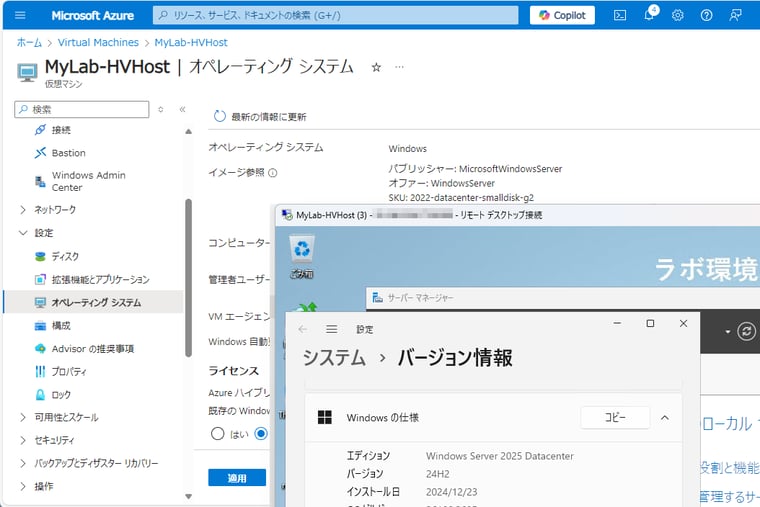Click the 構成 icon in sidebar
Viewport: 760px width, 507px height.
pos(40,326)
